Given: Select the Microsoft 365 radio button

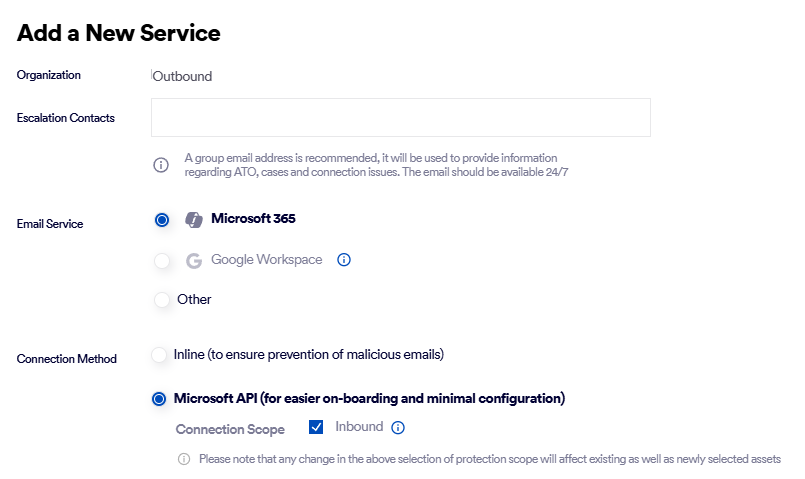Looking at the screenshot, I should pyautogui.click(x=162, y=220).
